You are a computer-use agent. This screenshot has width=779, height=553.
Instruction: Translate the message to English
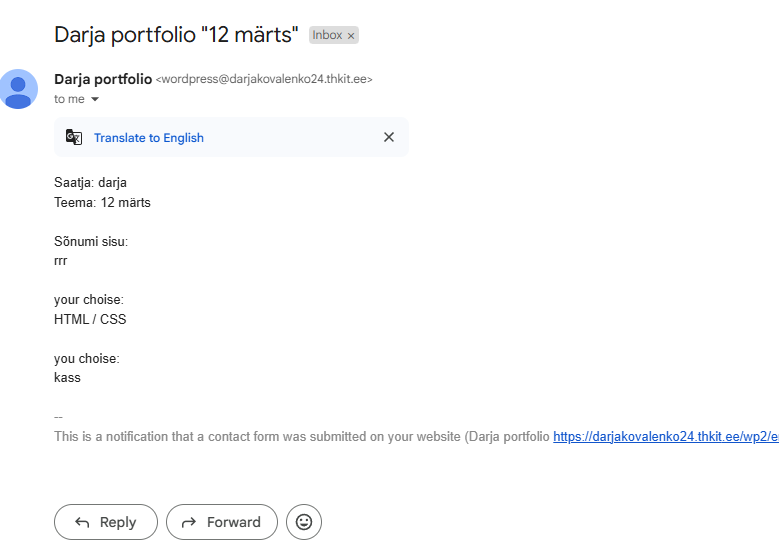coord(148,138)
